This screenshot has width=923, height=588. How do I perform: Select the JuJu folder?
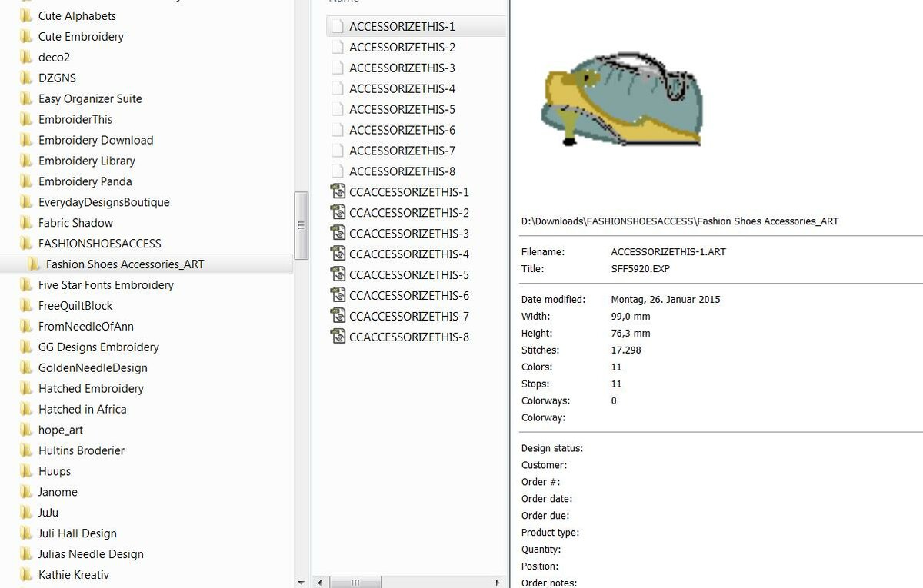tap(48, 513)
